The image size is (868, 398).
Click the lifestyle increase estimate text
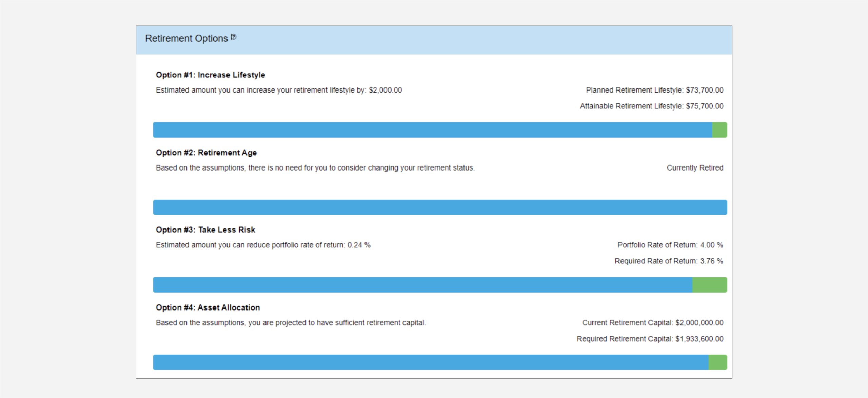279,90
